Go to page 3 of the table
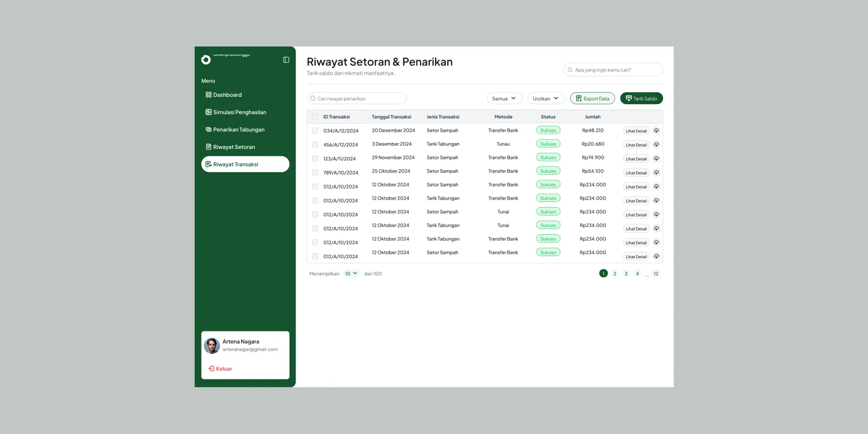Image resolution: width=868 pixels, height=434 pixels. [626, 273]
